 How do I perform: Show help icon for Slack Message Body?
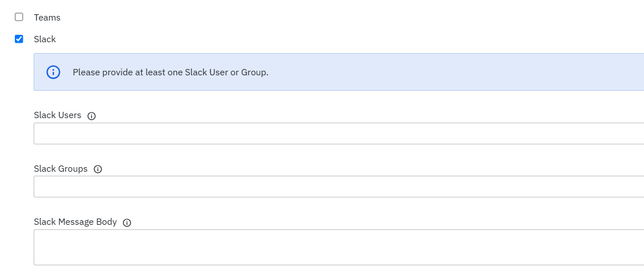tap(127, 223)
